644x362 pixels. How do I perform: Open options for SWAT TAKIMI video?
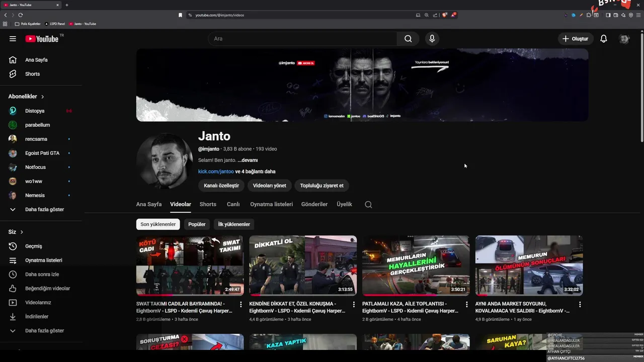pyautogui.click(x=241, y=305)
